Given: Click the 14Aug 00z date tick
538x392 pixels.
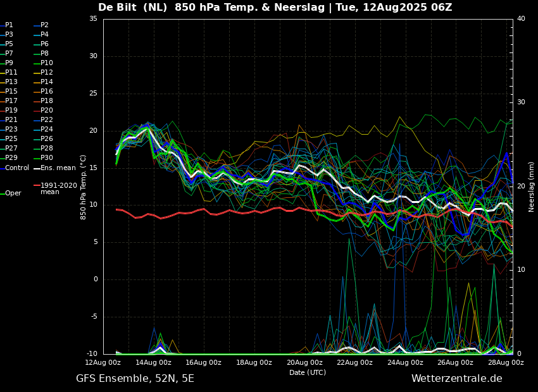Looking at the screenshot, I should coord(153,363).
